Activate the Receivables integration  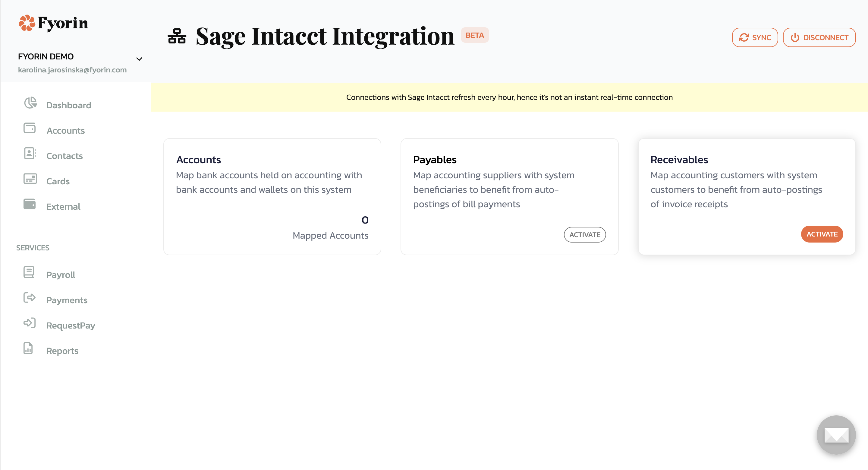tap(822, 234)
